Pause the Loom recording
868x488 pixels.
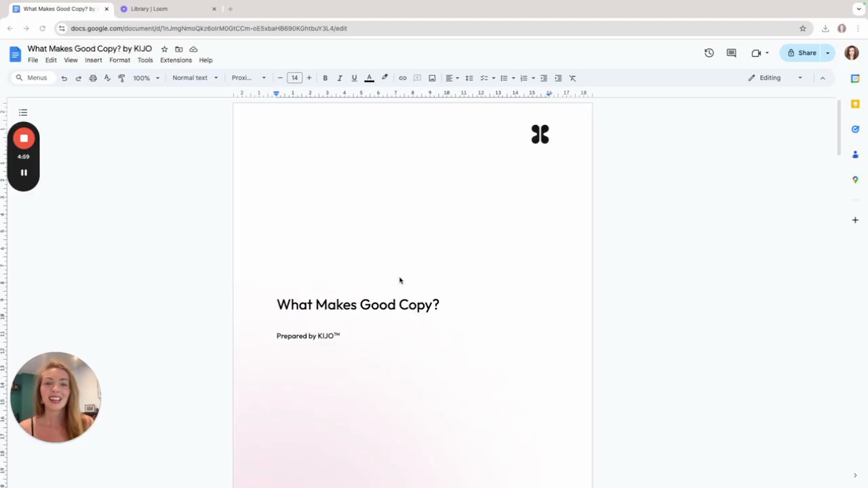click(24, 173)
